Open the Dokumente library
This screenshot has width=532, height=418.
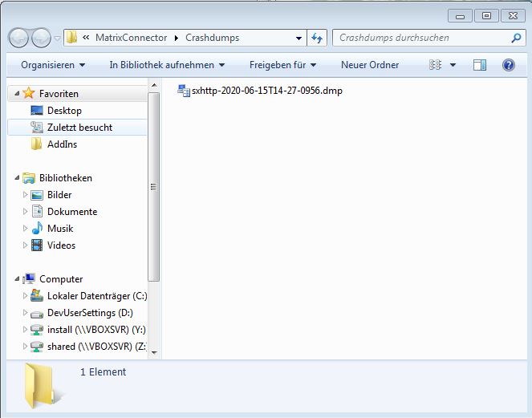(x=72, y=212)
